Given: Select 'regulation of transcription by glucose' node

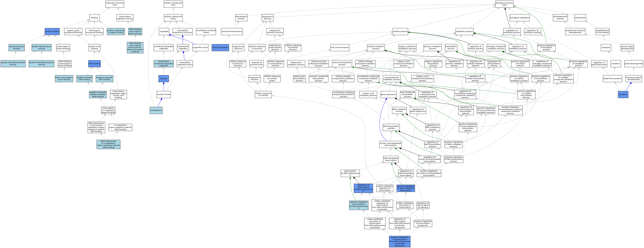Looking at the screenshot, I should click(x=423, y=205).
